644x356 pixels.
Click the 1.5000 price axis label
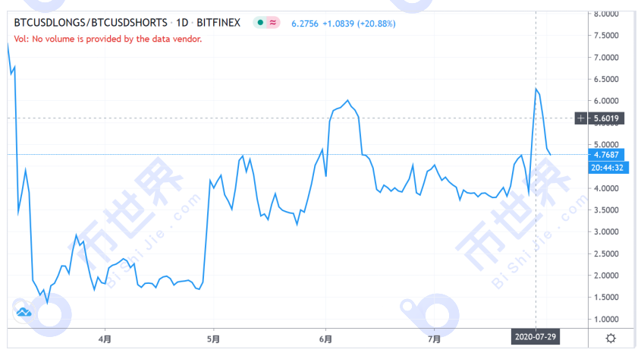click(606, 298)
